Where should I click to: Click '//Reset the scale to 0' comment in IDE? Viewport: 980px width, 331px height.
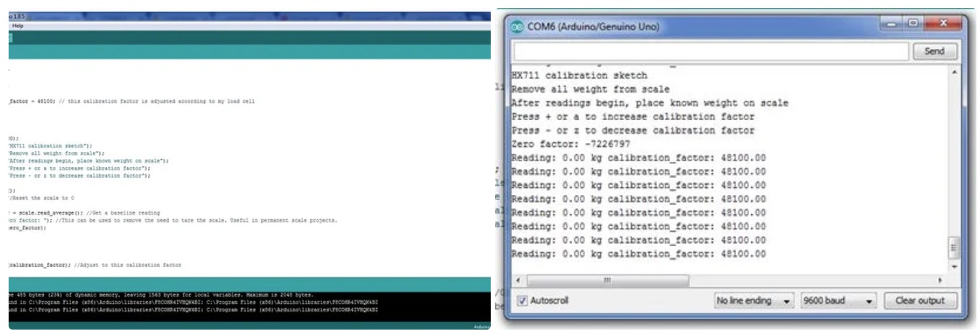(42, 197)
